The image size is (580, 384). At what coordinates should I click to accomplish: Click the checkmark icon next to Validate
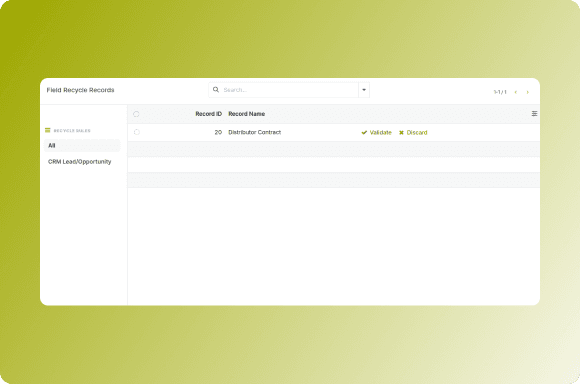pos(364,132)
